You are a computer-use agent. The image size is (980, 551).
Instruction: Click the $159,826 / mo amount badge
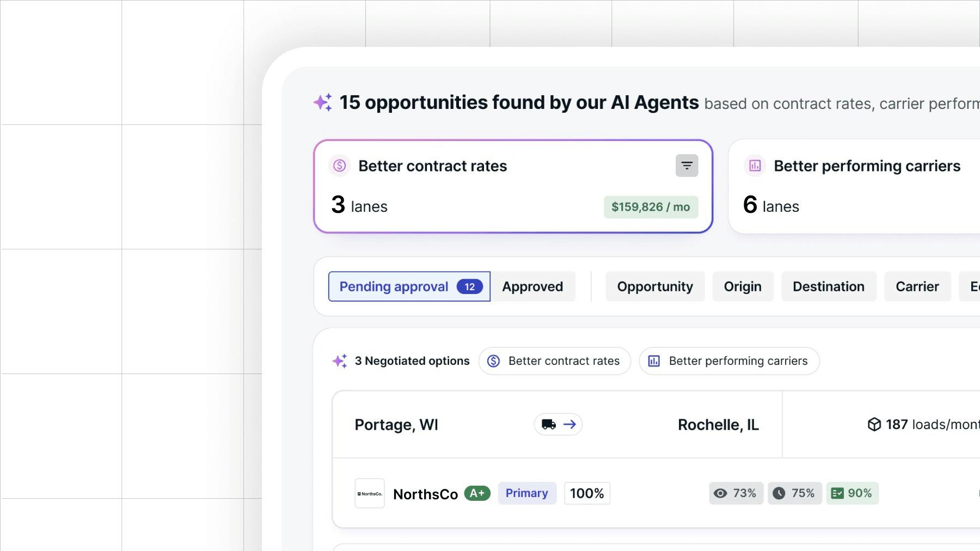(x=651, y=207)
